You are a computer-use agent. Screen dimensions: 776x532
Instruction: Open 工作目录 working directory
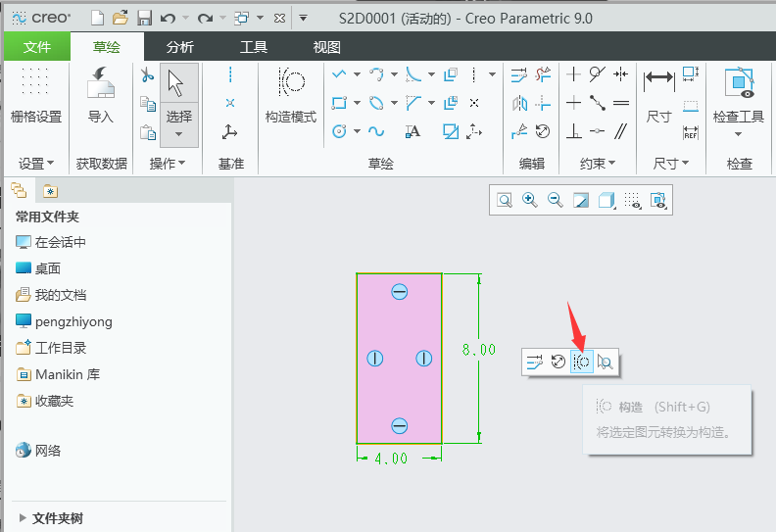(x=51, y=348)
